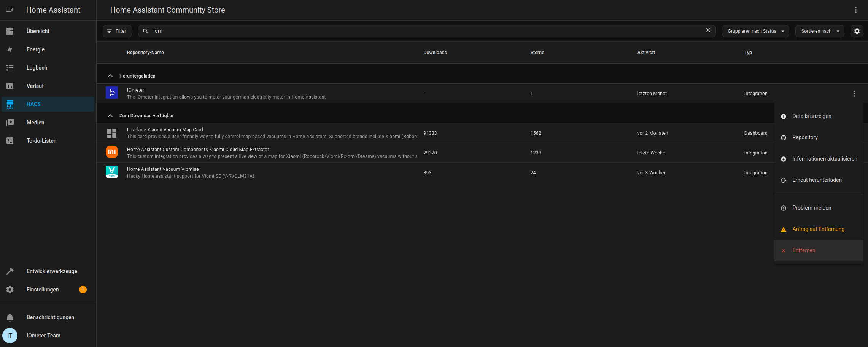Screen dimensions: 868x347
Task: Click the search magnifier icon
Action: [x=145, y=31]
